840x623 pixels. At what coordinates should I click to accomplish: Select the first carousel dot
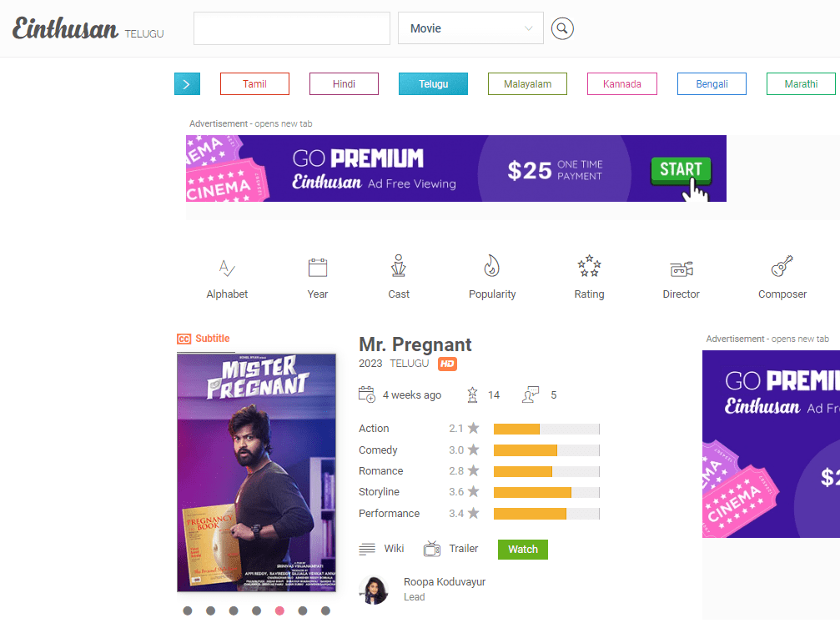pos(188,610)
